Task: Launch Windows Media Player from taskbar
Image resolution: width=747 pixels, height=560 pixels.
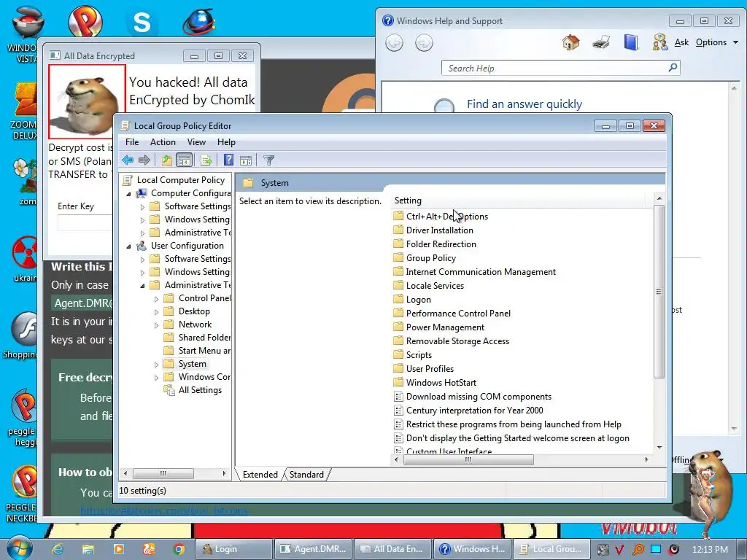Action: coord(119,549)
